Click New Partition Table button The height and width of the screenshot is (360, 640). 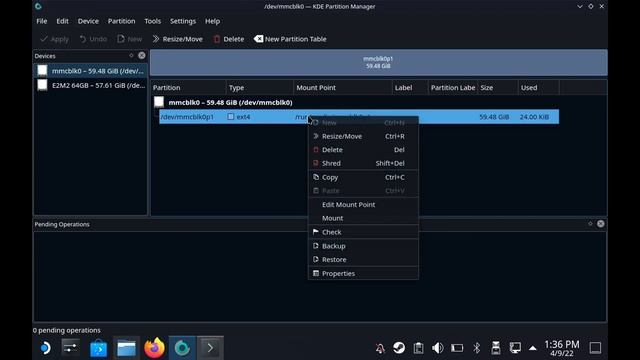point(290,39)
